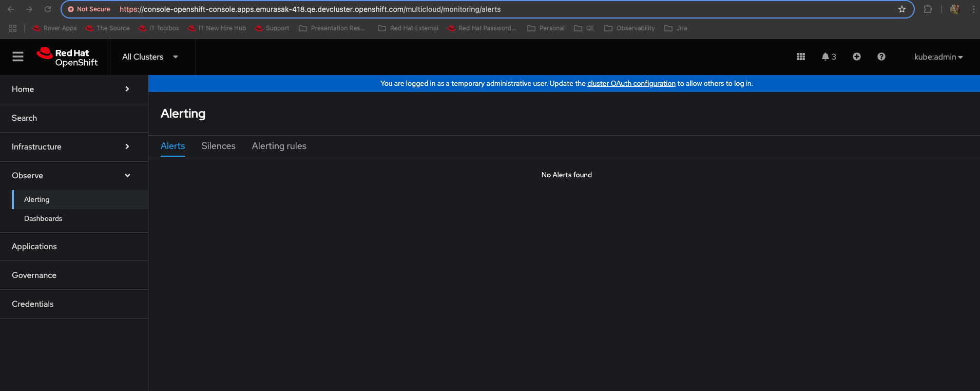980x391 pixels.
Task: Open the IT New Hire Hub bookmark
Action: [x=217, y=28]
